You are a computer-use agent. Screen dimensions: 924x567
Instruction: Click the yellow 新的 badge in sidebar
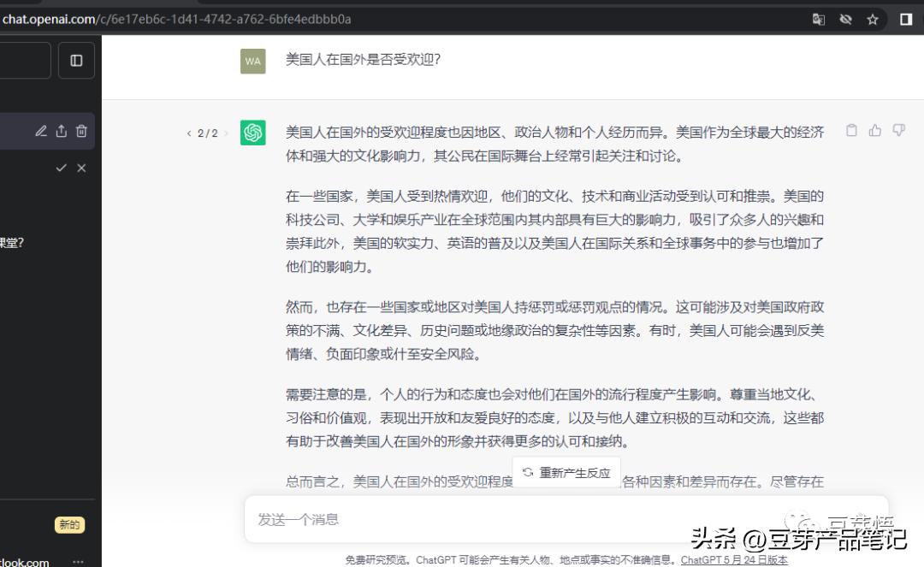[x=69, y=524]
